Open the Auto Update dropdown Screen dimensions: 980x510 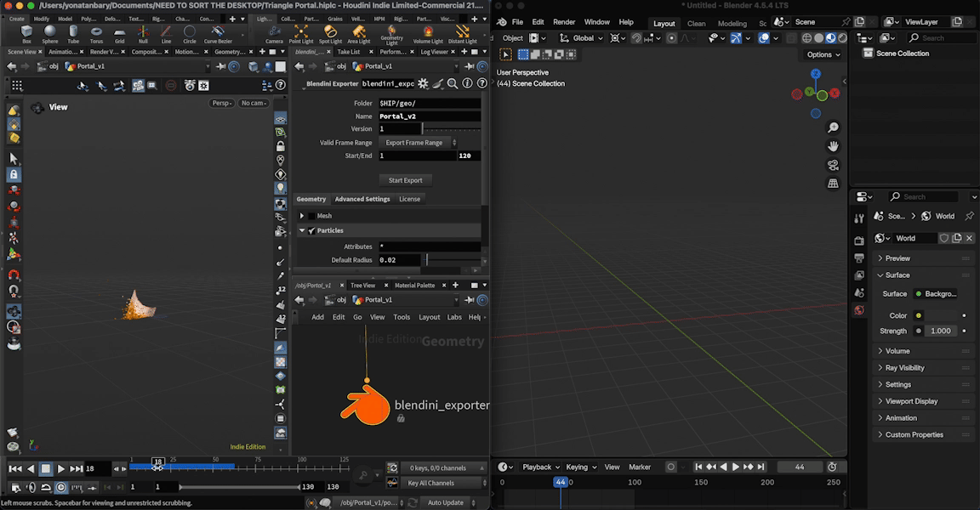449,502
